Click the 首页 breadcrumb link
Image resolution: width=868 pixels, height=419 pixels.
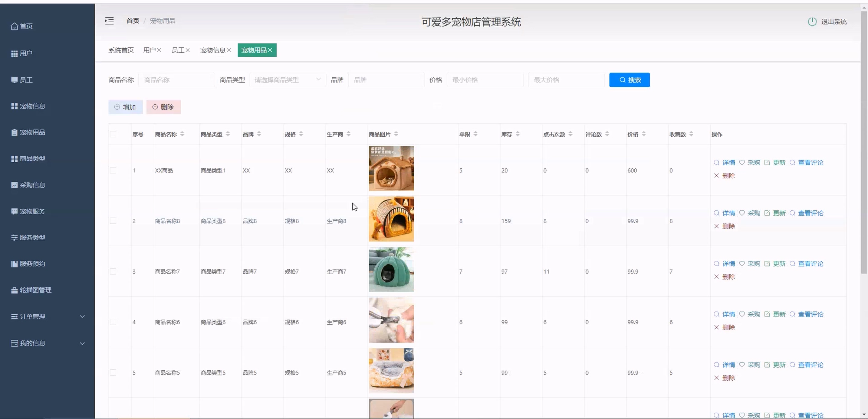tap(133, 21)
